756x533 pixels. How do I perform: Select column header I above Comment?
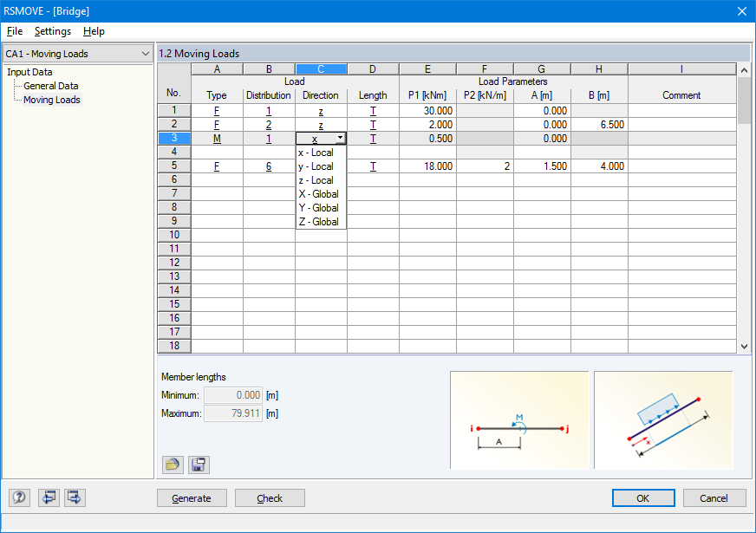click(681, 69)
